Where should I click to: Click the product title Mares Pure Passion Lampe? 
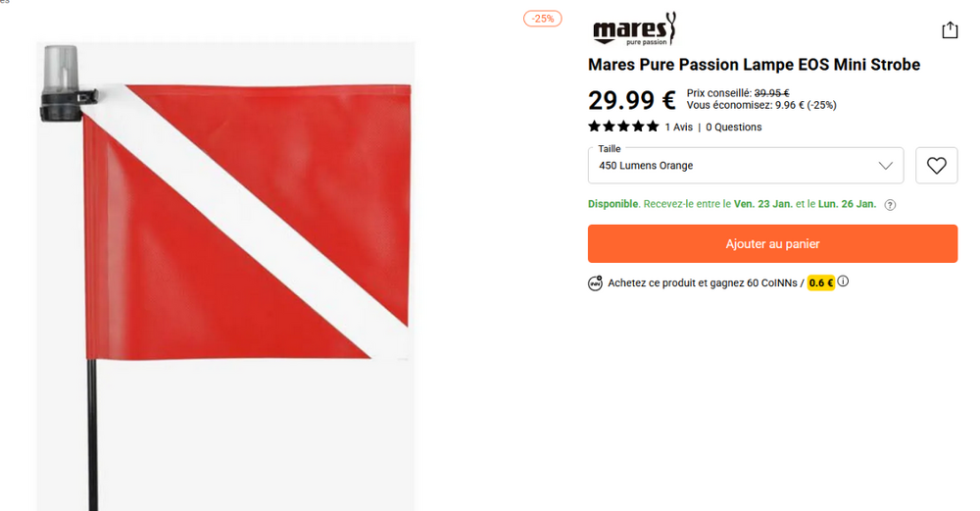[x=754, y=65]
